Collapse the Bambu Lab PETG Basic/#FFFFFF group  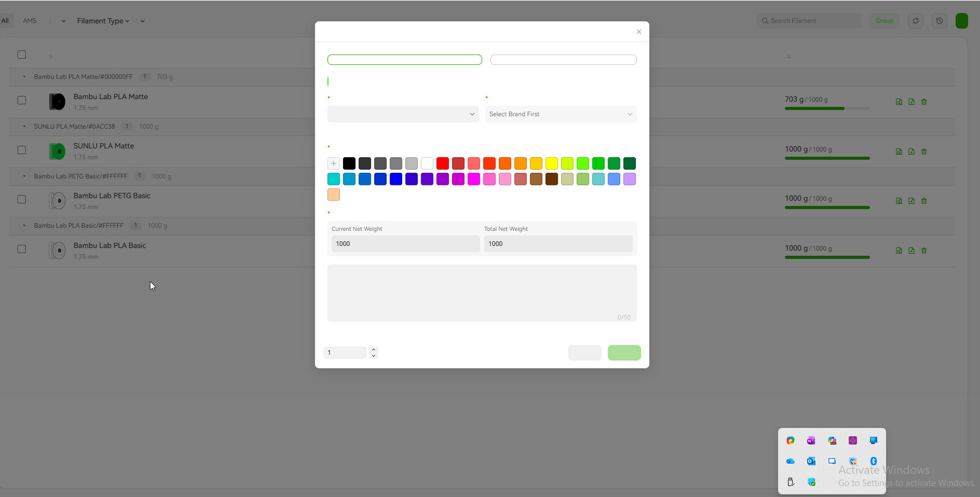point(24,176)
